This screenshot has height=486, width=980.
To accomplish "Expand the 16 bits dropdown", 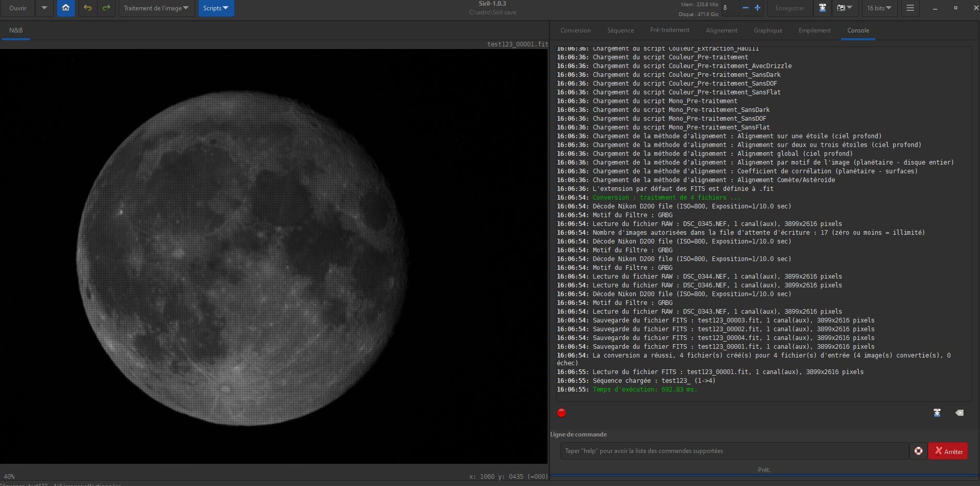I will (879, 8).
